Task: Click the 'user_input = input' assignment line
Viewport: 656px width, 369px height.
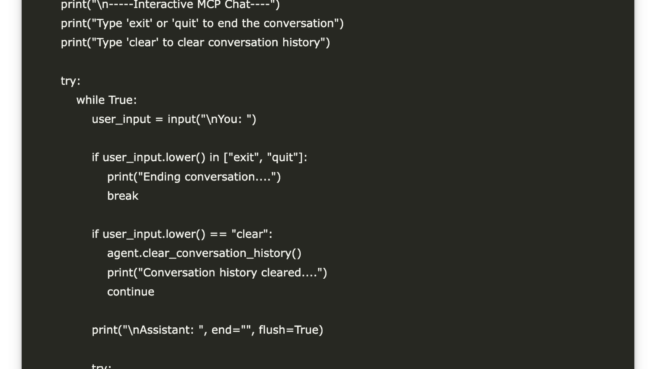Action: (x=174, y=120)
